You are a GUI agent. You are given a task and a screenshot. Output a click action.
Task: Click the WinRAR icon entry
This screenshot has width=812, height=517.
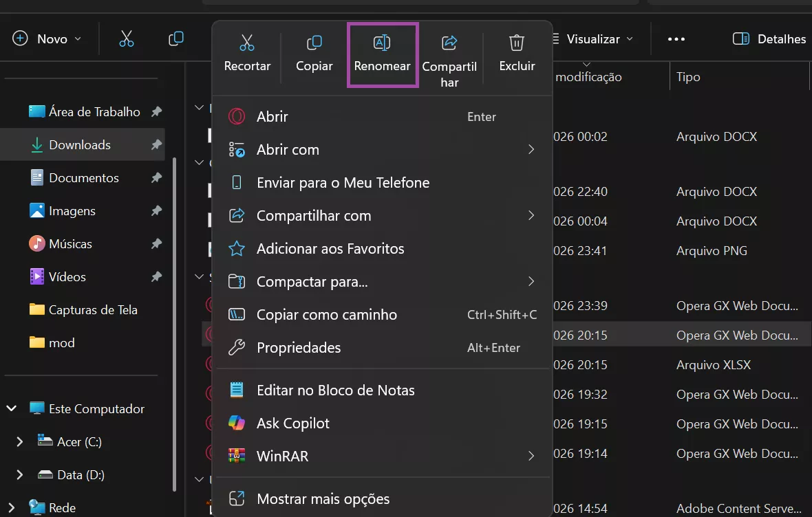pyautogui.click(x=237, y=455)
